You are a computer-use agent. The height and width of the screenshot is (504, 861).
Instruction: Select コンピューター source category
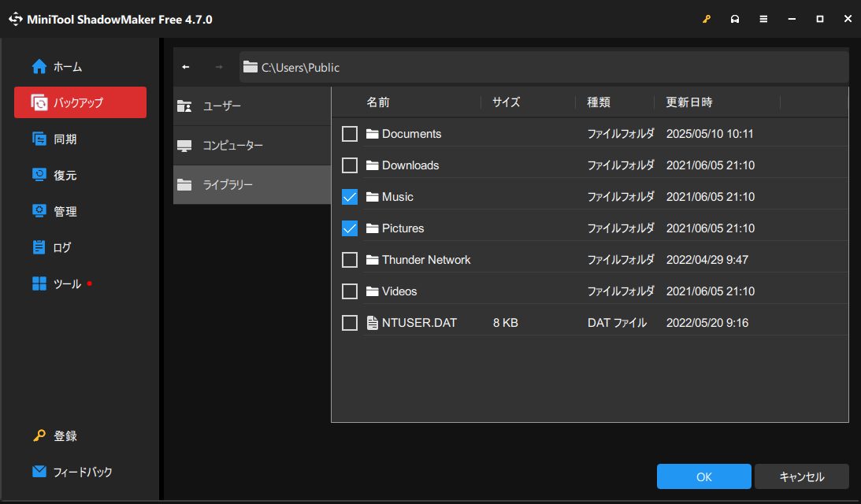(x=252, y=146)
